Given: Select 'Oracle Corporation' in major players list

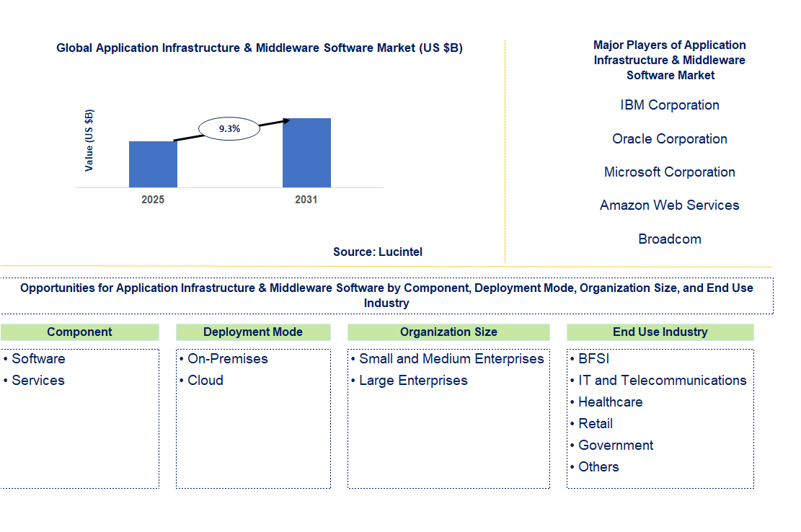Looking at the screenshot, I should [x=670, y=139].
